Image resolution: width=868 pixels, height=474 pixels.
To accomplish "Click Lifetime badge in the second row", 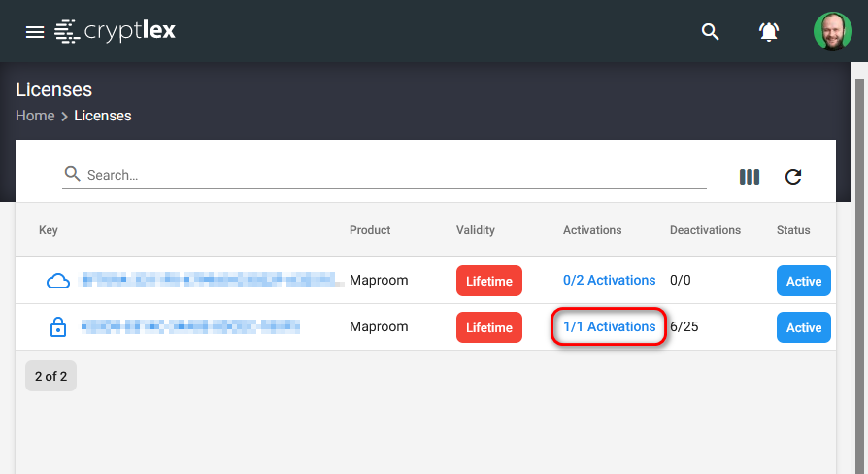I will (x=488, y=327).
